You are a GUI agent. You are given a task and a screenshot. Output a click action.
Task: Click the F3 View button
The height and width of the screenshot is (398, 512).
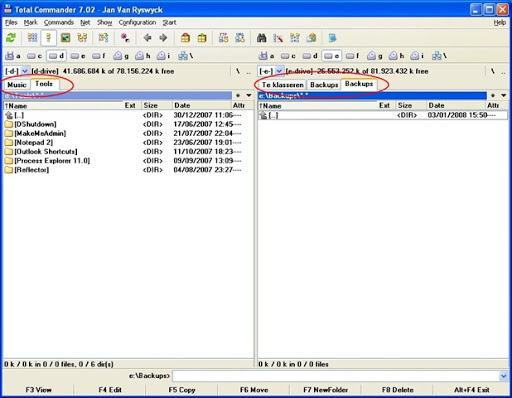coord(38,390)
